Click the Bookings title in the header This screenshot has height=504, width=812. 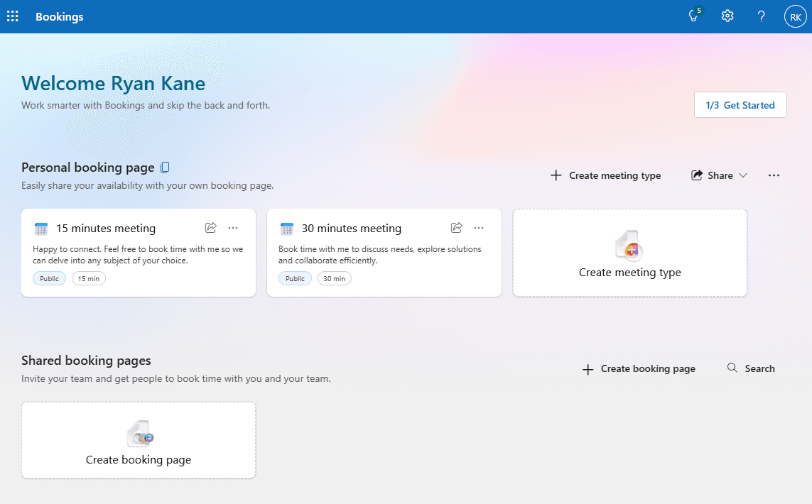point(60,16)
